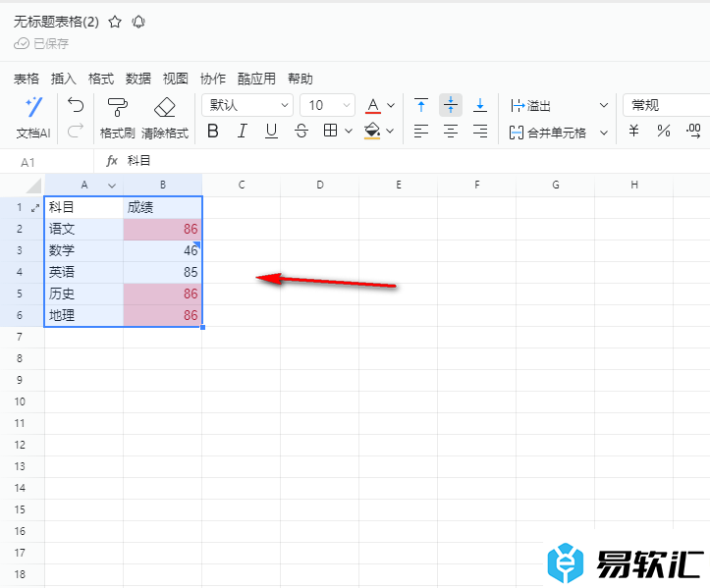Center text horizontally
The height and width of the screenshot is (588, 710).
tap(451, 132)
